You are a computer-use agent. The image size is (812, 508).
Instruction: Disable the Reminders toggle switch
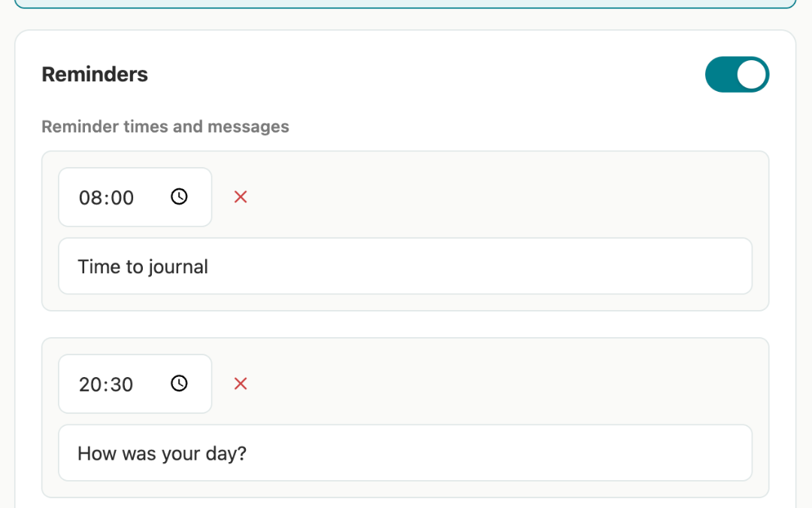736,75
